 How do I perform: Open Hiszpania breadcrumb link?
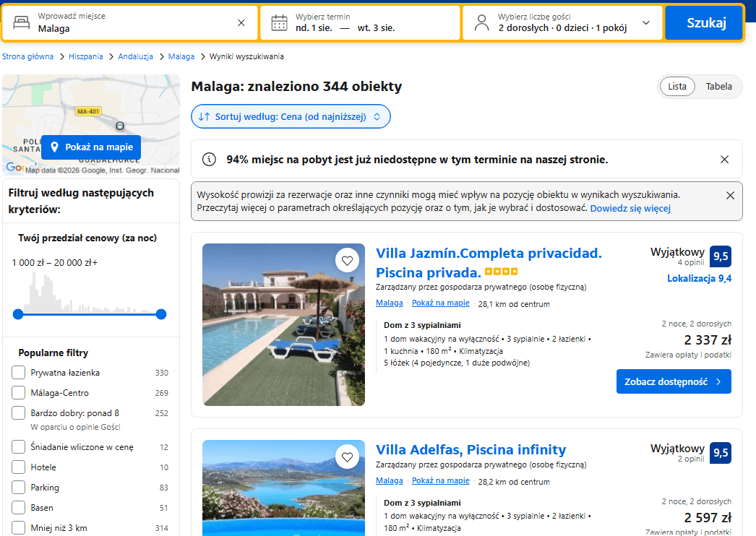86,56
